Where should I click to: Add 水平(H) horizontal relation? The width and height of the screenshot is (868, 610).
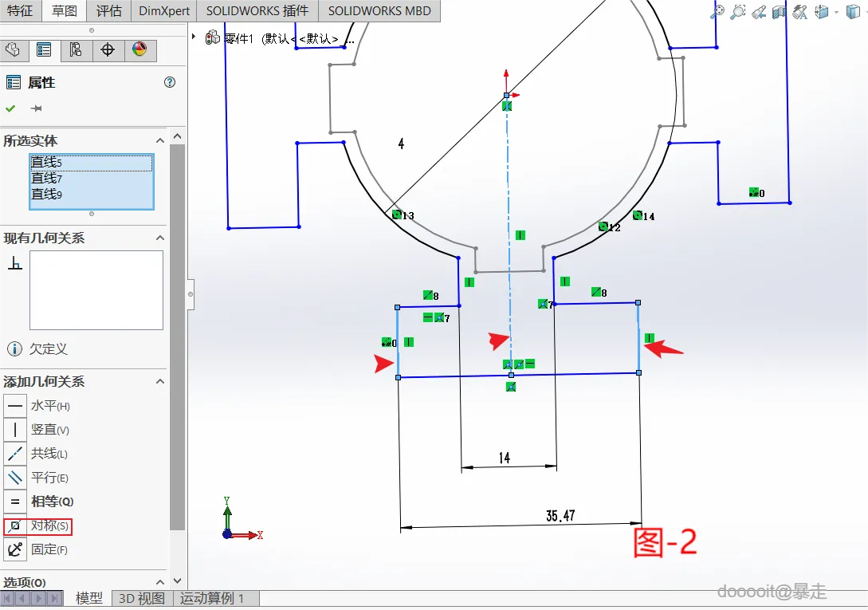(37, 406)
